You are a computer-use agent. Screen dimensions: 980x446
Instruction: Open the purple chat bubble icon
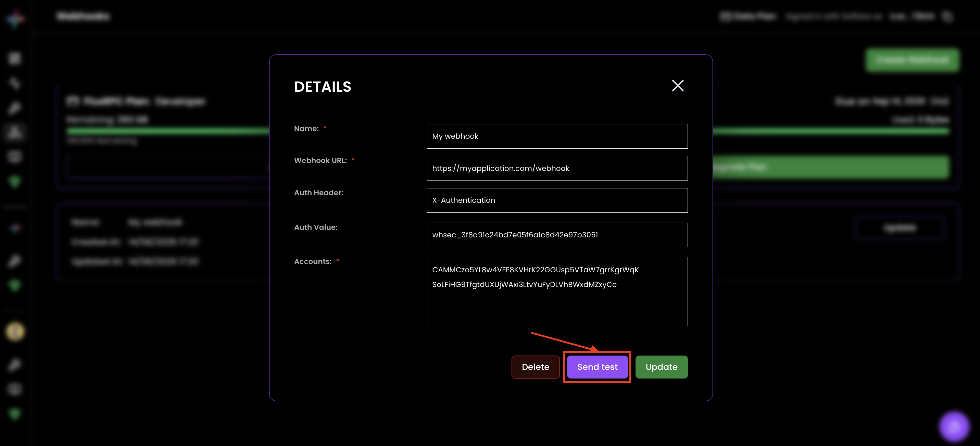(954, 426)
